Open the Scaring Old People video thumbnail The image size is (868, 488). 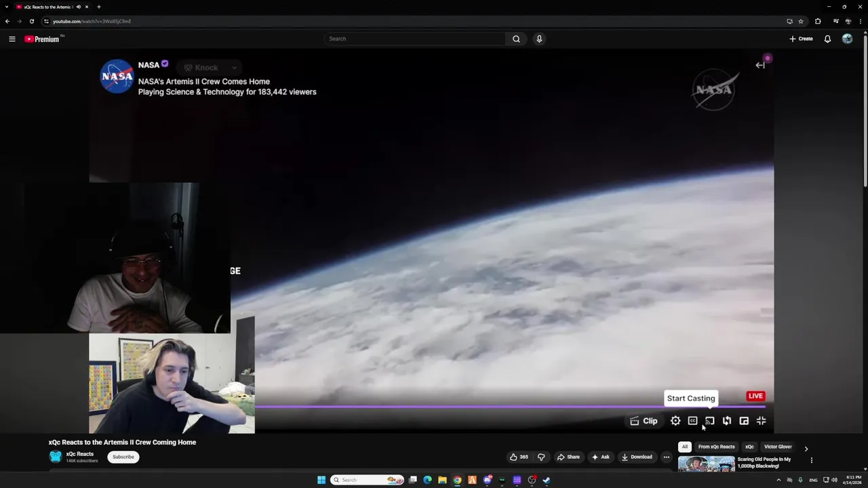coord(706,464)
